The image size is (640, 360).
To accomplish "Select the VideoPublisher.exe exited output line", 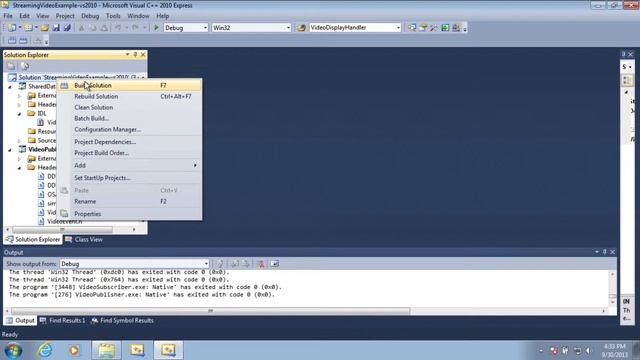I will click(x=142, y=295).
